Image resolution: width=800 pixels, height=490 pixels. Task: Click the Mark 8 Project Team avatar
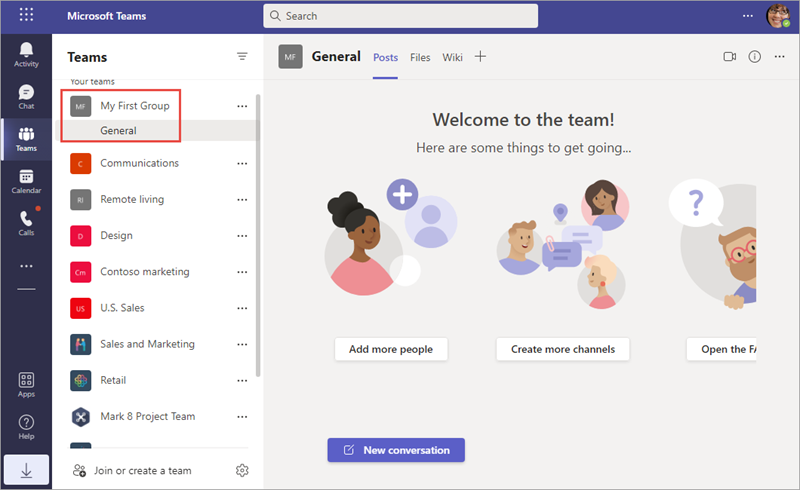coord(81,416)
